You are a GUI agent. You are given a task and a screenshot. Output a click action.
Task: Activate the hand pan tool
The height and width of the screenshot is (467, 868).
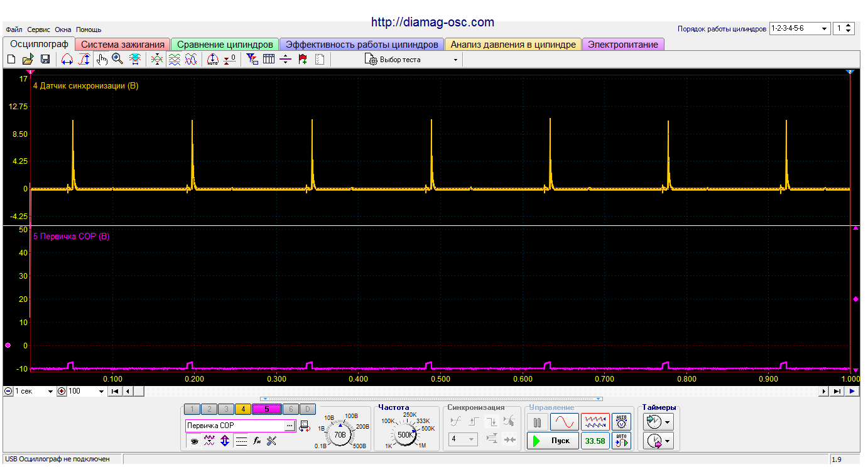(x=102, y=60)
